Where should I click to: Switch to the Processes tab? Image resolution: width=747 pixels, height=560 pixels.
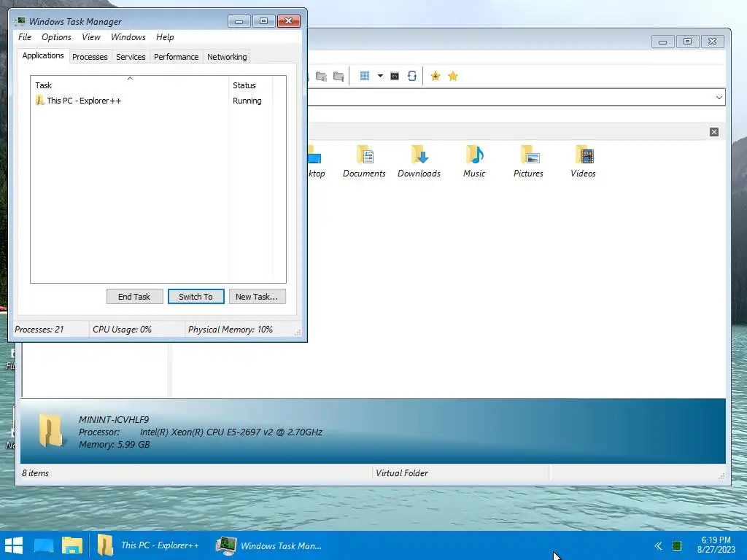[90, 57]
